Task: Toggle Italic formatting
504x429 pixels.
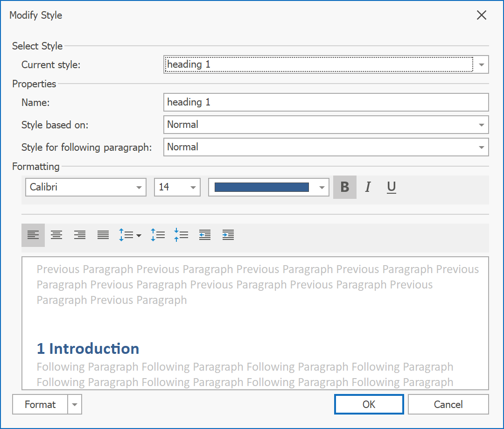Action: point(368,187)
